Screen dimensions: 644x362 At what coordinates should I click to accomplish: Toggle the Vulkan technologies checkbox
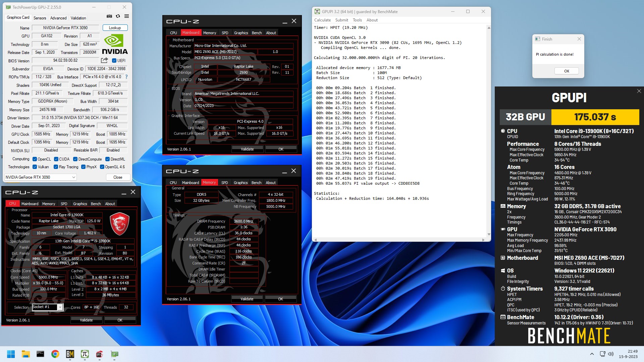click(35, 167)
